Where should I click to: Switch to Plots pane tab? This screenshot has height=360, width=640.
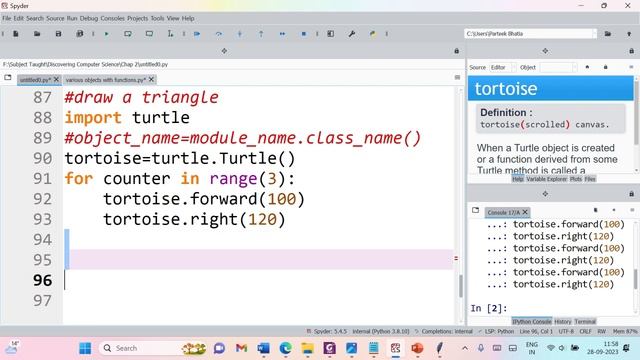click(x=576, y=179)
